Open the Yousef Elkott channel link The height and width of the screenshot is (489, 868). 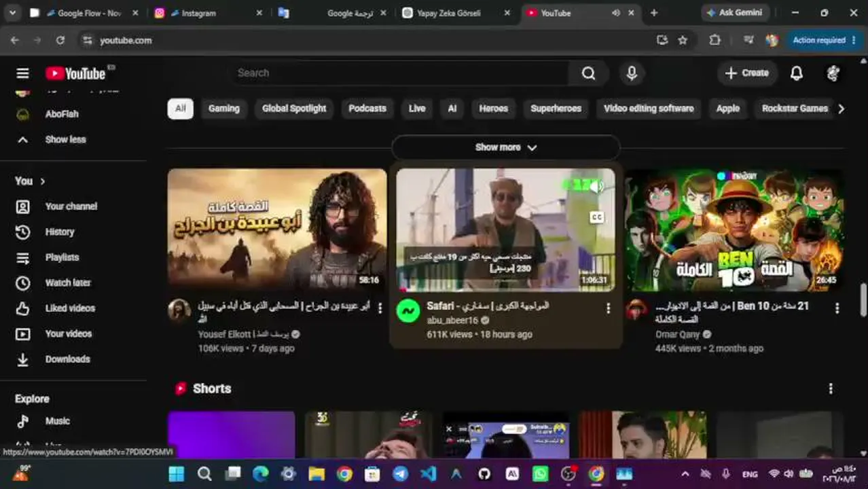[x=244, y=334]
